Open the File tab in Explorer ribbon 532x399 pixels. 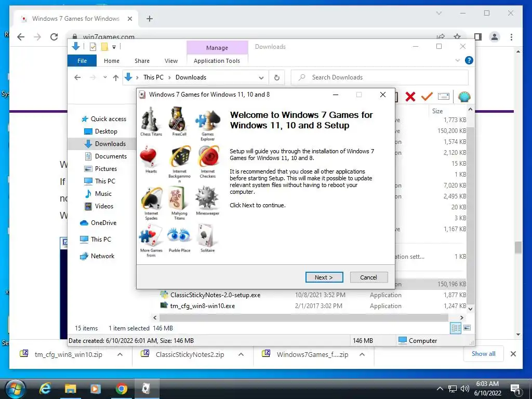click(82, 61)
